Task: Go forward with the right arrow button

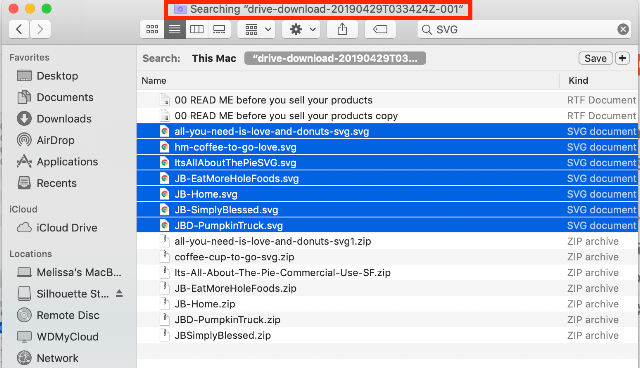Action: pos(40,29)
